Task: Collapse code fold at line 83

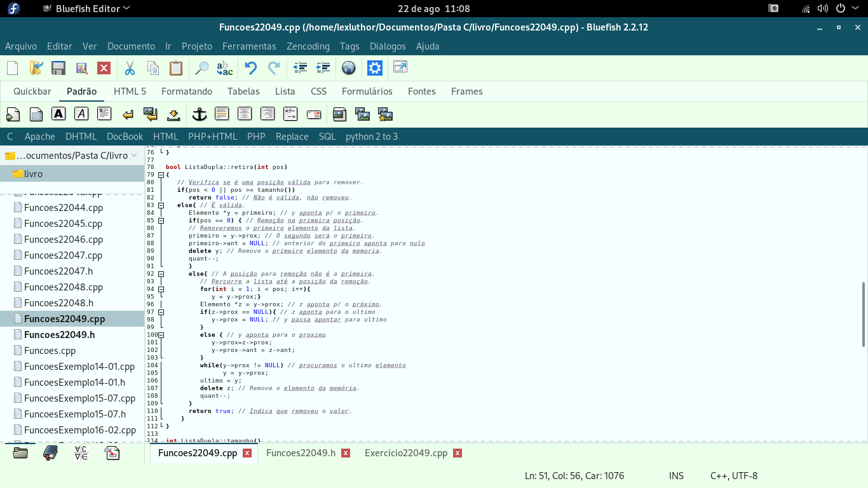Action: point(161,205)
